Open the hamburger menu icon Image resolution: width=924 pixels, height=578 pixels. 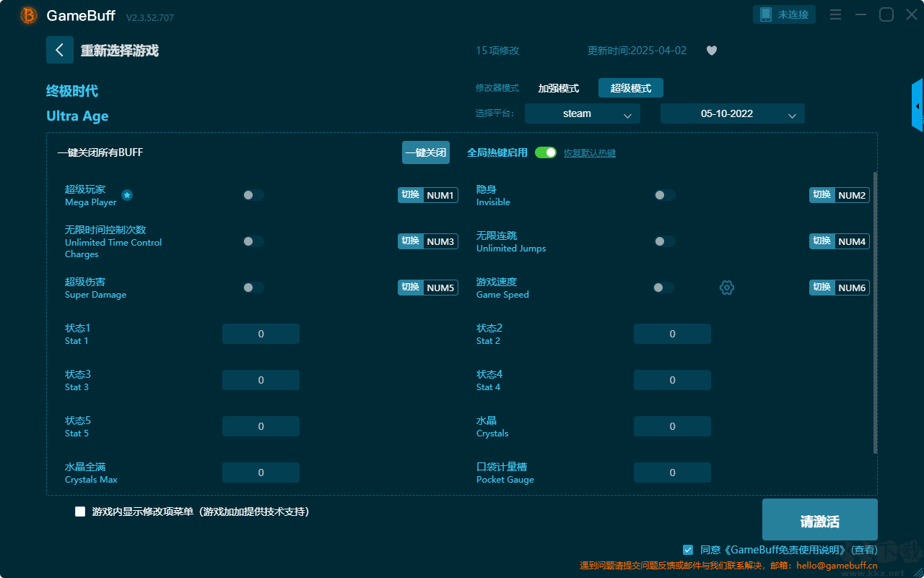835,14
